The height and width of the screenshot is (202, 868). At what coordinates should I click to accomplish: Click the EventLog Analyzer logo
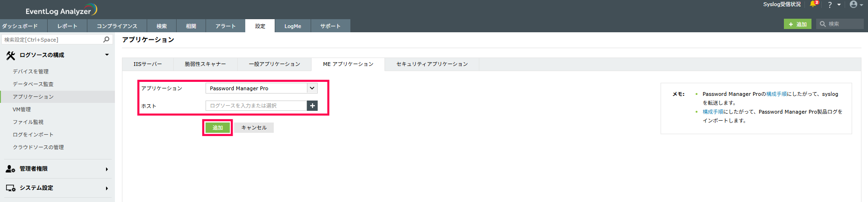pyautogui.click(x=61, y=10)
